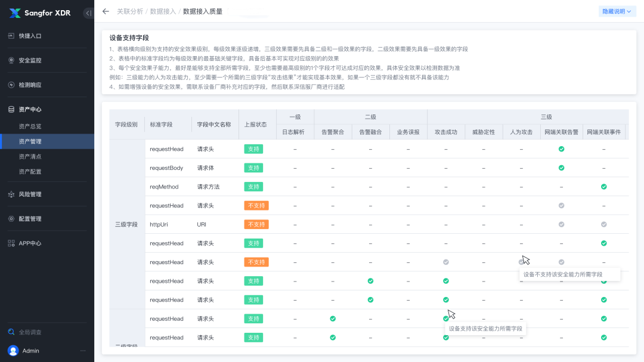Open the 关联分析 breadcrumb link
644x362 pixels.
click(131, 11)
